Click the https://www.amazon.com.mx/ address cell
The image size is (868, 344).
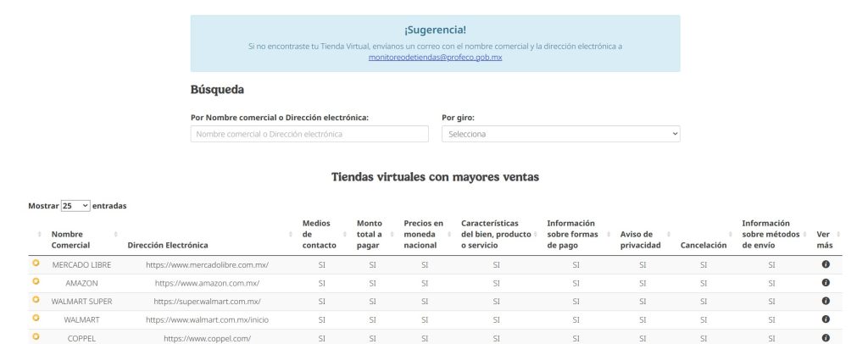[207, 283]
